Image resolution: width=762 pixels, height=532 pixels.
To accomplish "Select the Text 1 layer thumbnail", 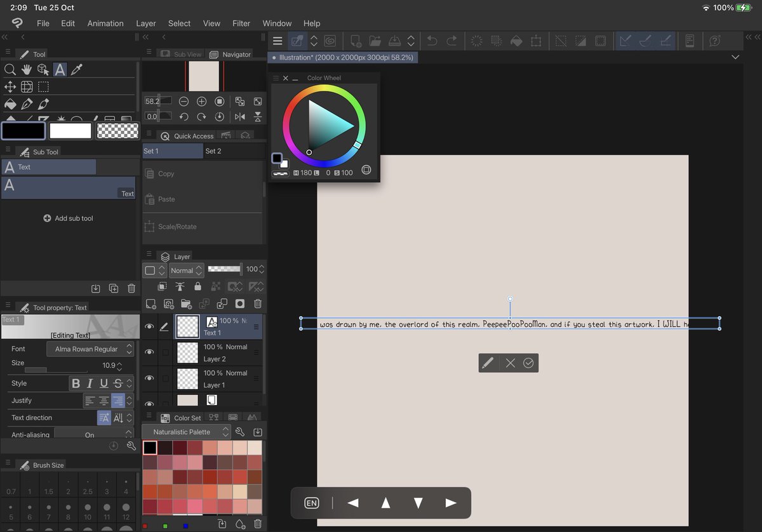I will pyautogui.click(x=187, y=326).
